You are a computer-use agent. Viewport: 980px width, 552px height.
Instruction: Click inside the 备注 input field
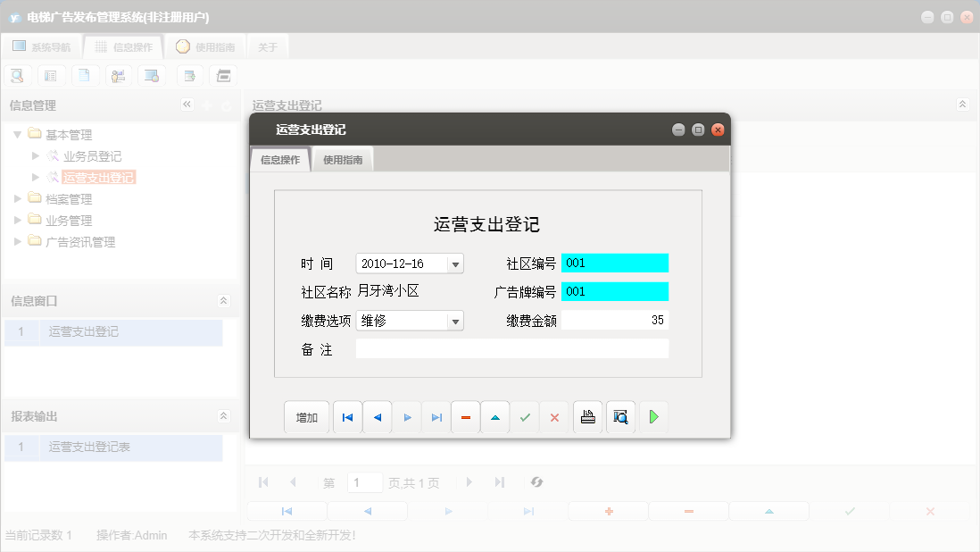click(513, 349)
